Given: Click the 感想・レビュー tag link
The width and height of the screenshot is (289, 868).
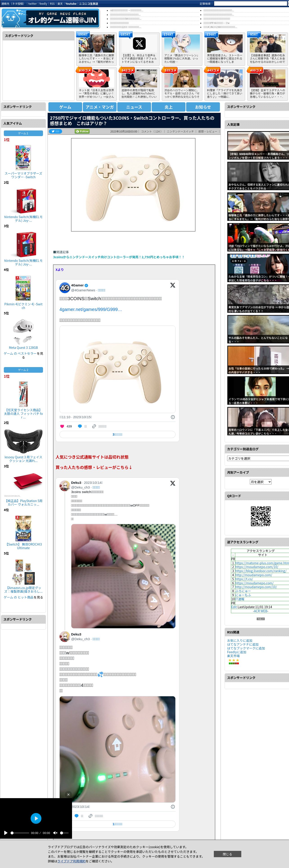Looking at the screenshot, I should 208,131.
